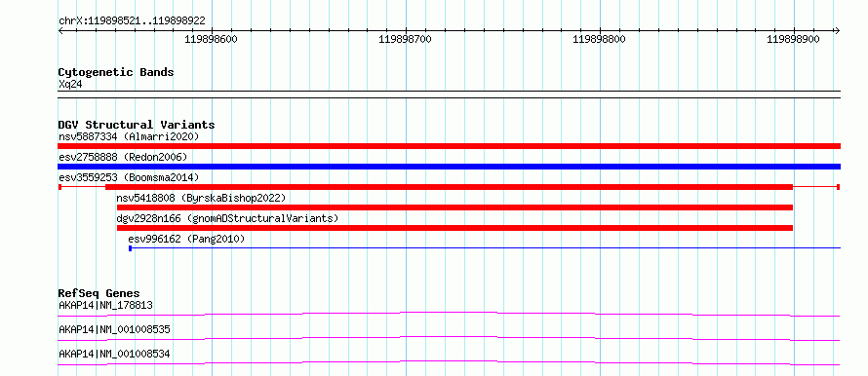The width and height of the screenshot is (868, 376).
Task: Click the esv996162 (Pang2010) label
Action: point(186,239)
